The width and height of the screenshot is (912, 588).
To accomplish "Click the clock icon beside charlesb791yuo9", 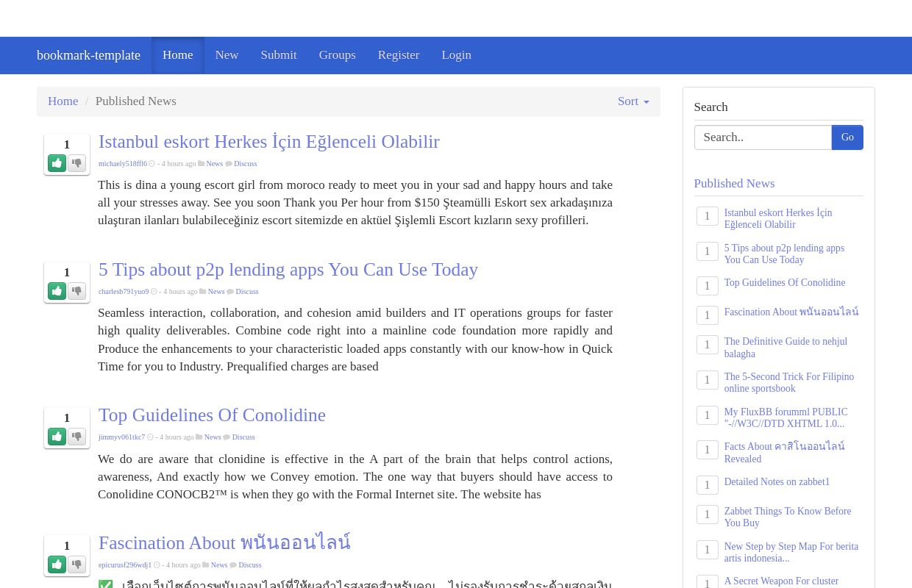I will point(154,291).
